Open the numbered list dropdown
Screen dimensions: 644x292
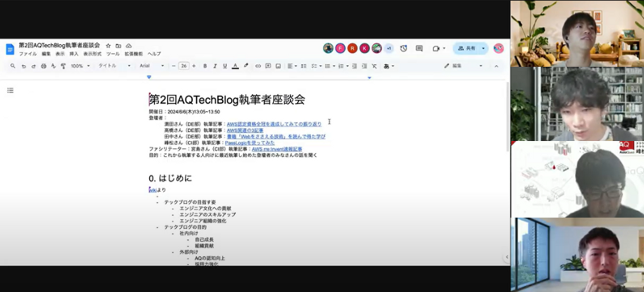click(343, 66)
